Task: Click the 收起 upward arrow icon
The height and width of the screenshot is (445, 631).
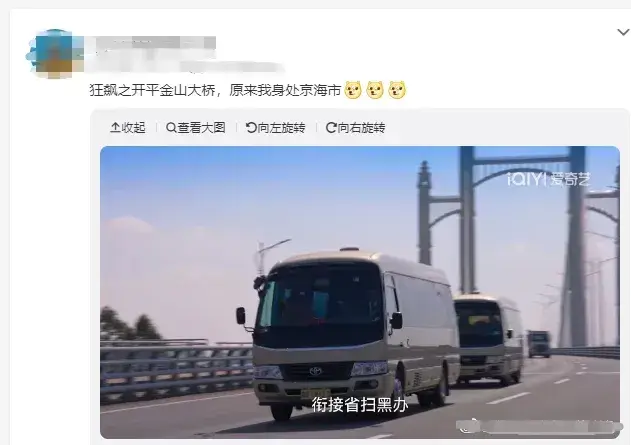Action: pyautogui.click(x=115, y=128)
